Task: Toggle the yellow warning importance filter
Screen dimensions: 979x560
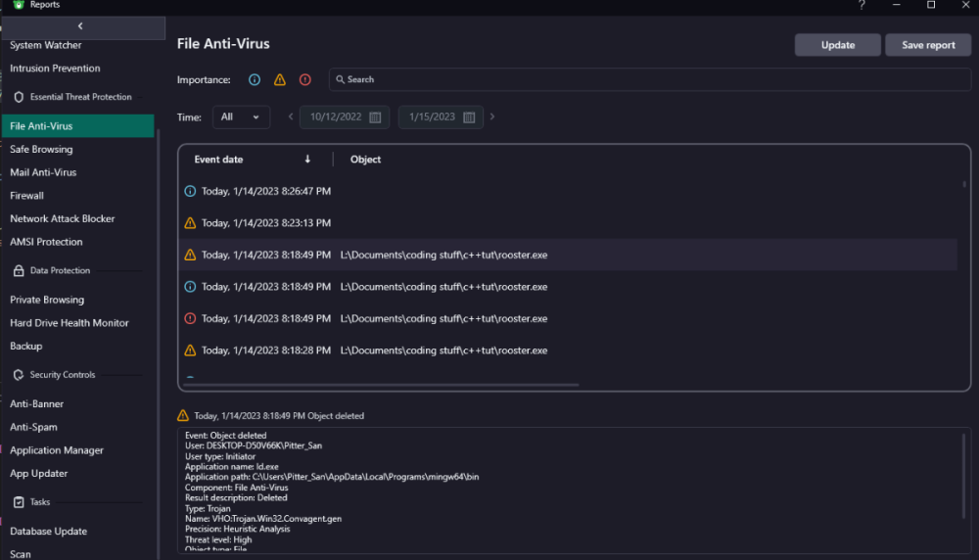Action: pyautogui.click(x=280, y=79)
